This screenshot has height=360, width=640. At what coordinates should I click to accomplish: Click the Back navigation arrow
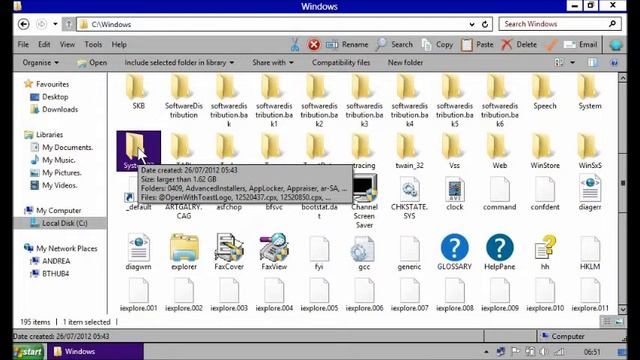pos(24,24)
